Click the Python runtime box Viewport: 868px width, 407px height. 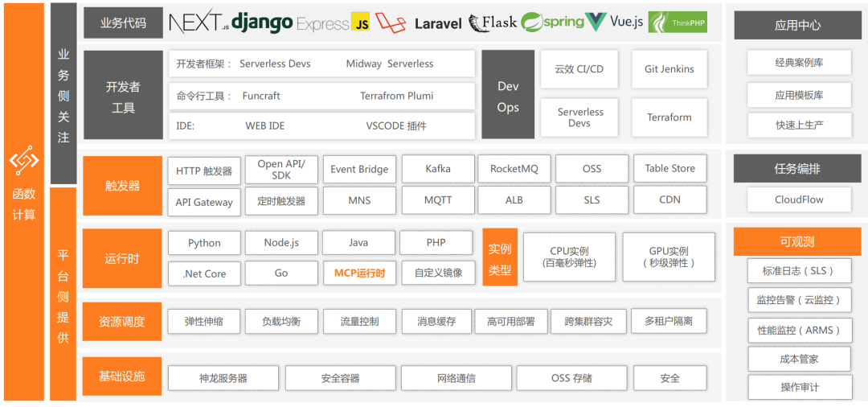(203, 243)
